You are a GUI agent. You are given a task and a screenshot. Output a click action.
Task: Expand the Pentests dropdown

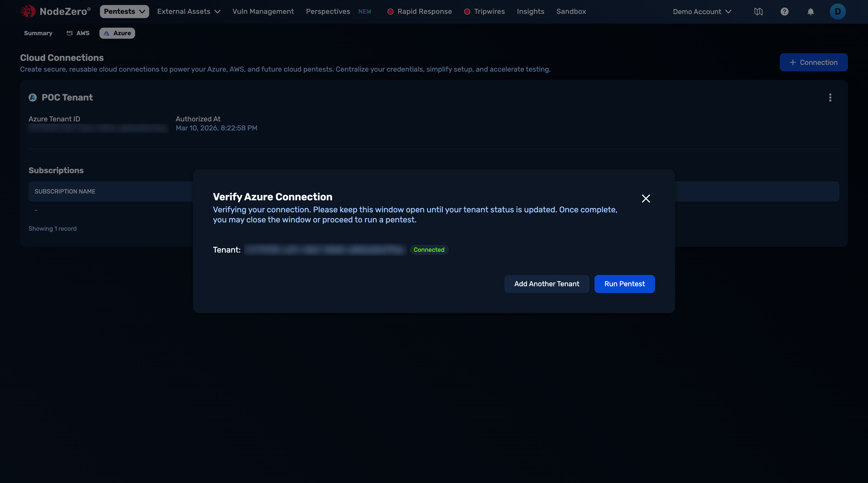pyautogui.click(x=124, y=11)
